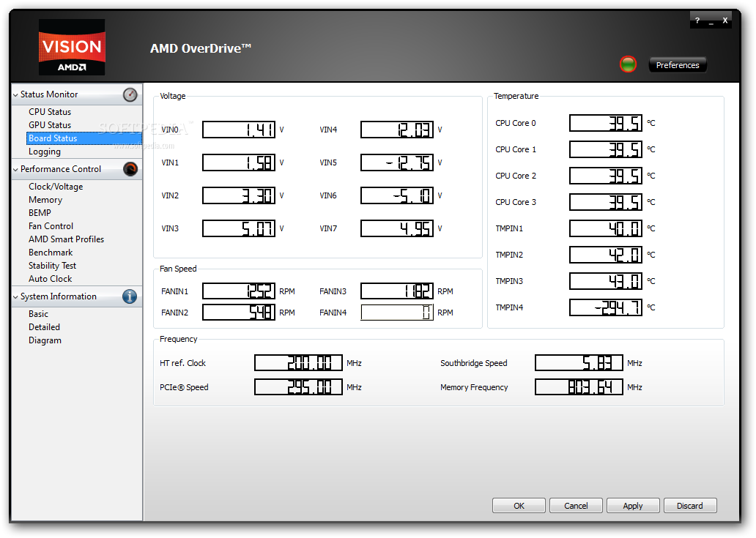Click the TMPIN2 temperature value 42.0
This screenshot has height=538, width=756.
click(x=606, y=255)
